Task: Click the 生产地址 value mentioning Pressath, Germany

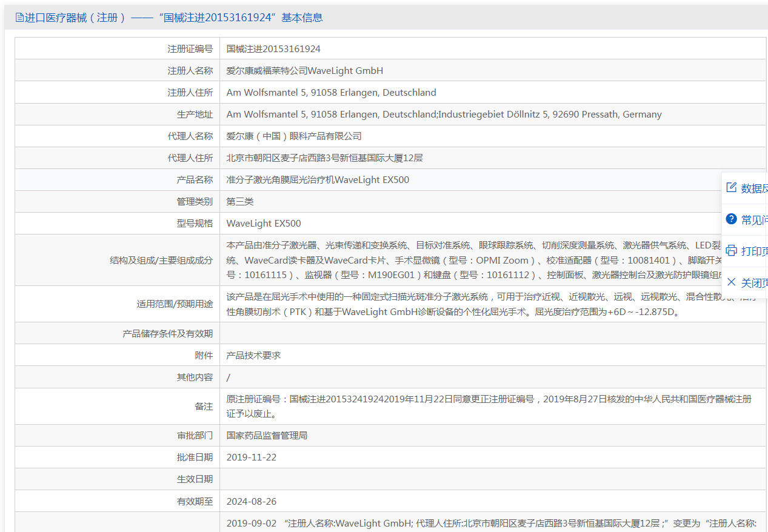Action: pyautogui.click(x=444, y=115)
